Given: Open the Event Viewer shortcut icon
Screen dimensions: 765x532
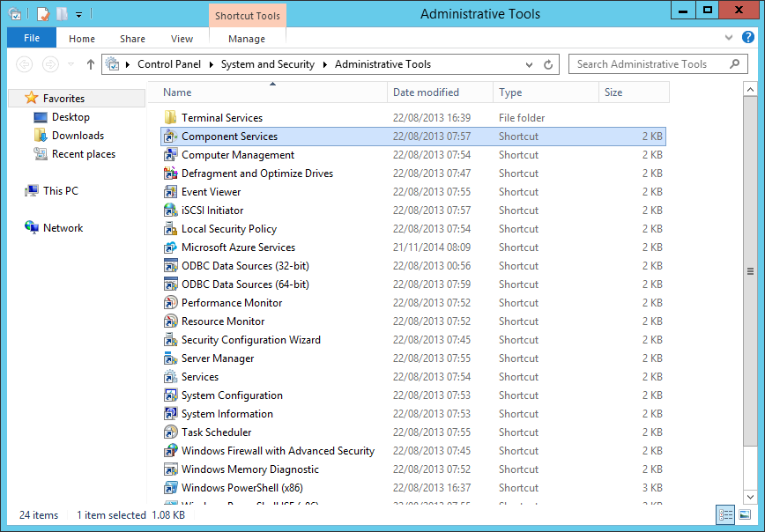Looking at the screenshot, I should (171, 192).
